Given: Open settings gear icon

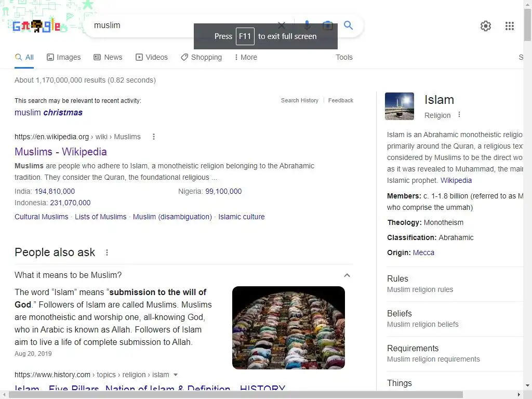Looking at the screenshot, I should (x=486, y=26).
